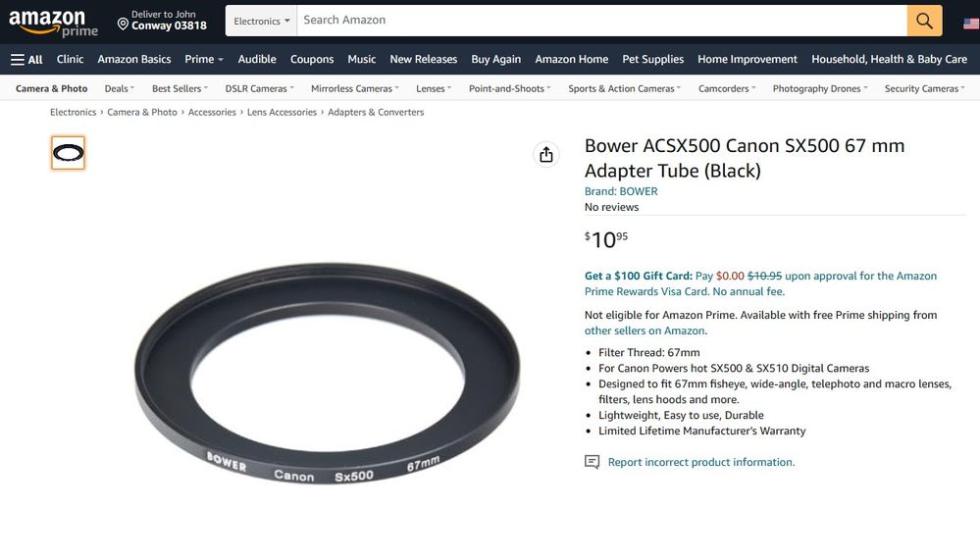Select the adapter ring thumbnail image
Viewport: 980px width, 560px height.
pos(68,153)
